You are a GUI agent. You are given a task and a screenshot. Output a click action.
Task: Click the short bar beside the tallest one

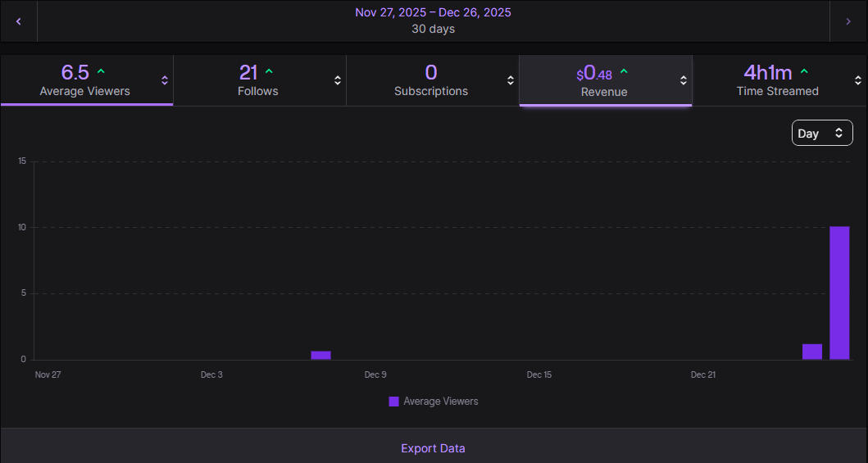pyautogui.click(x=812, y=352)
